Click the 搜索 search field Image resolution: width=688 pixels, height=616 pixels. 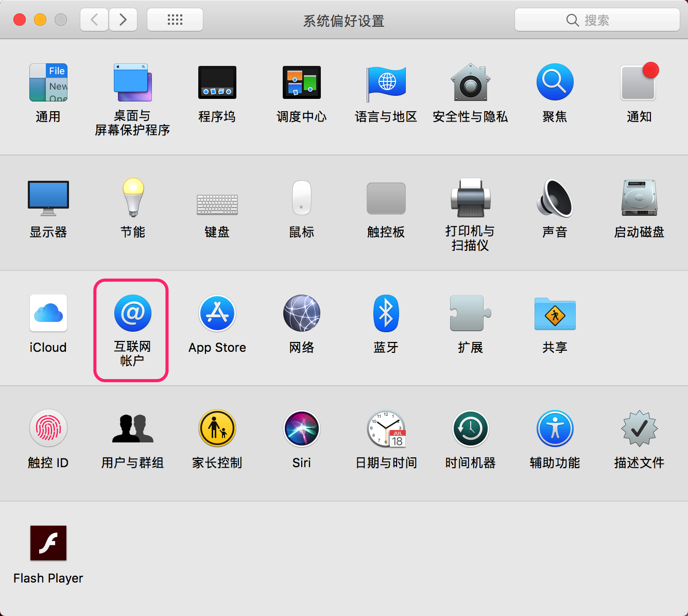click(x=597, y=20)
